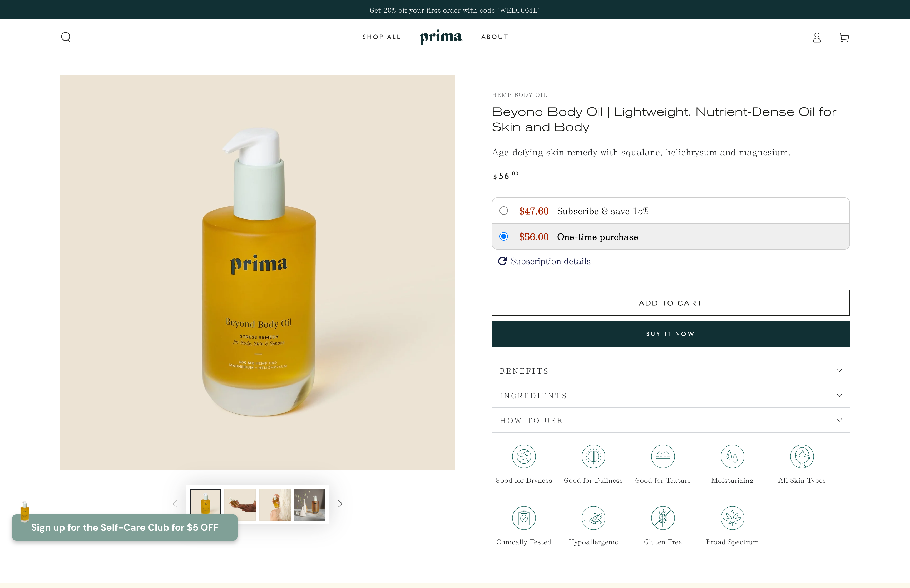This screenshot has width=910, height=588.
Task: Open the SHOP ALL menu
Action: coord(382,37)
